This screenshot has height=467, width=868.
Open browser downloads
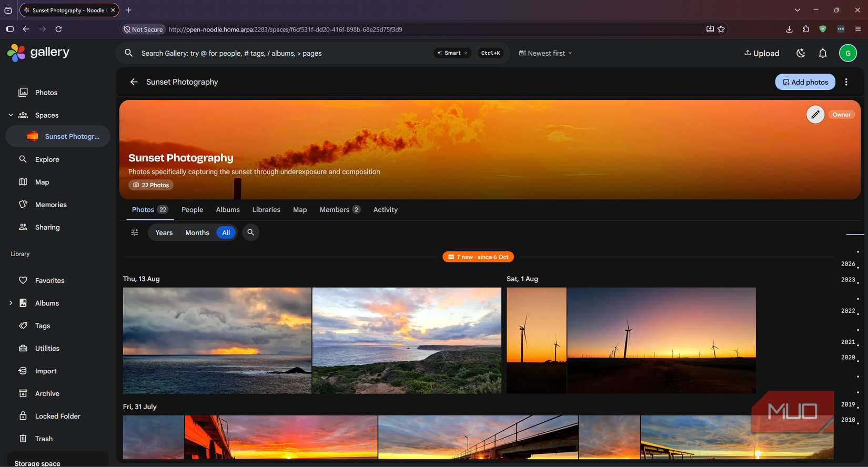[789, 29]
